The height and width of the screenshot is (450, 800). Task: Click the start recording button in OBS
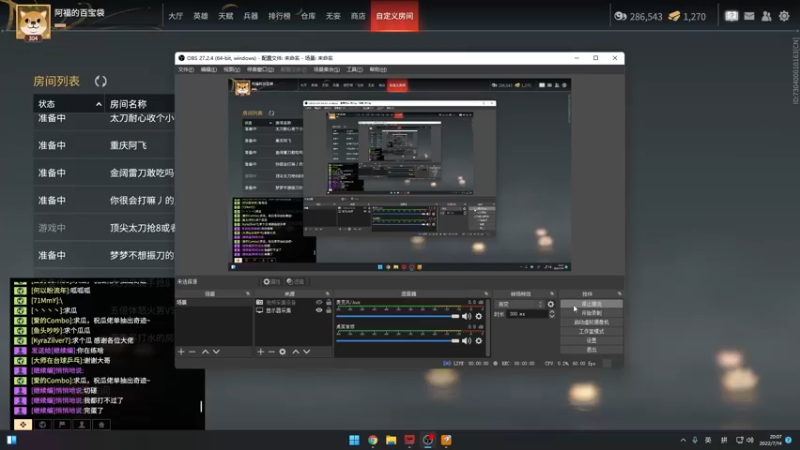[591, 313]
